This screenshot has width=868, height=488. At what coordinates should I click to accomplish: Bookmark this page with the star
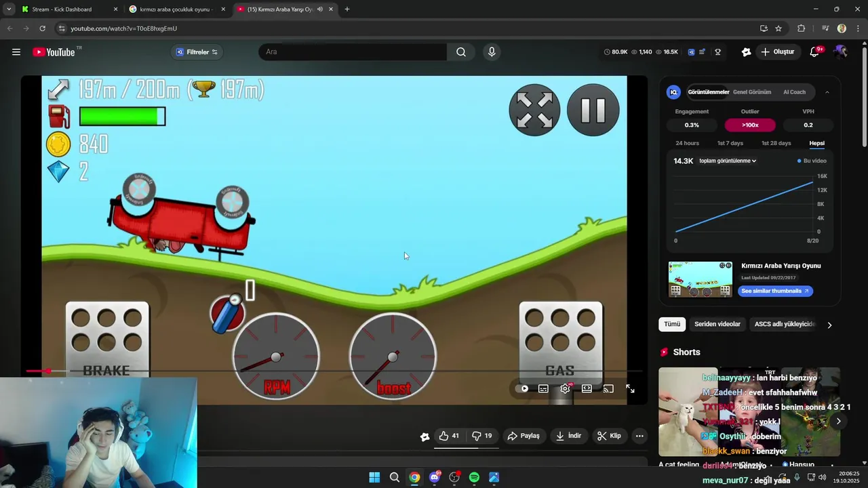[x=778, y=28]
